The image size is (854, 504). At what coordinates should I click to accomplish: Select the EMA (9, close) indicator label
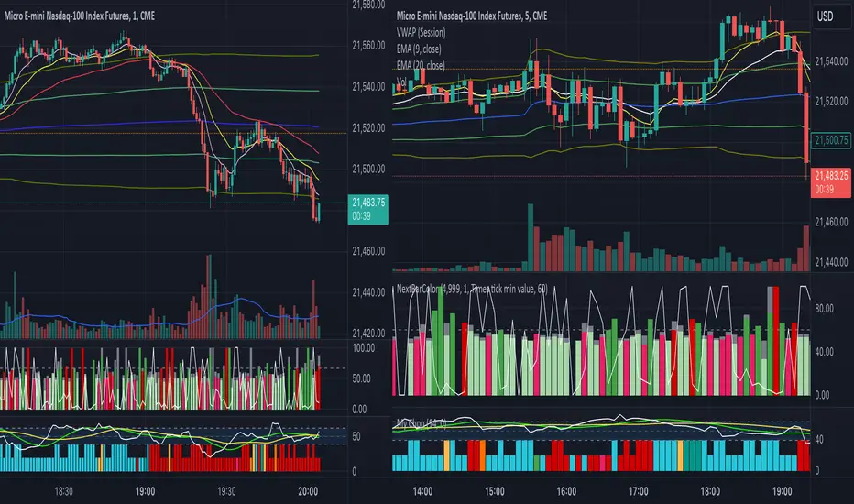(419, 49)
